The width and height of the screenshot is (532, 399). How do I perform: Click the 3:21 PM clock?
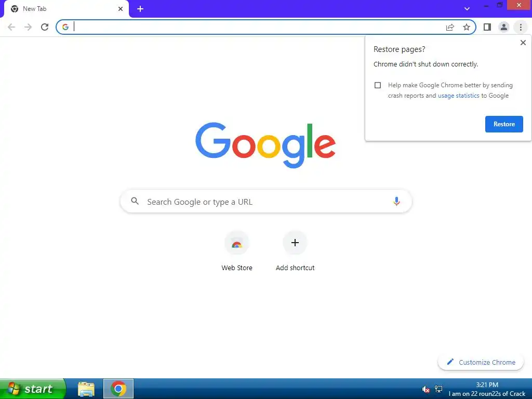[487, 385]
